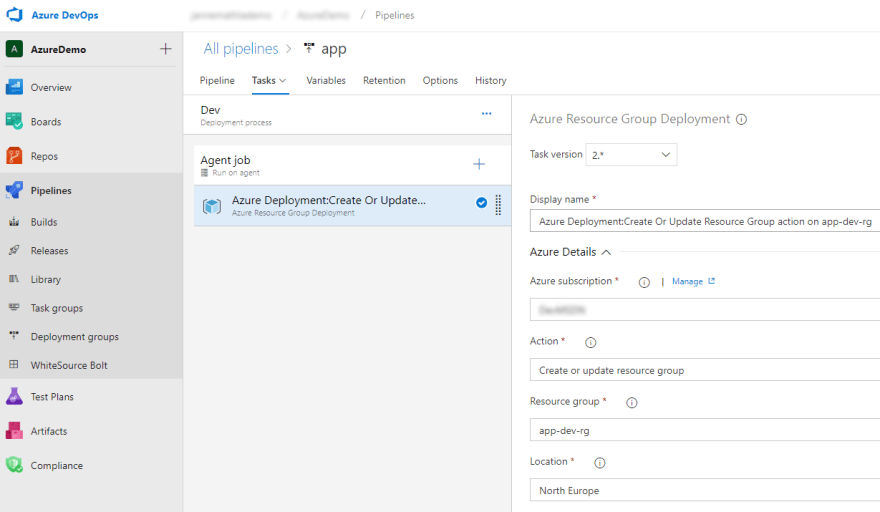This screenshot has width=880, height=512.
Task: Click the Resource group info icon
Action: pos(632,403)
